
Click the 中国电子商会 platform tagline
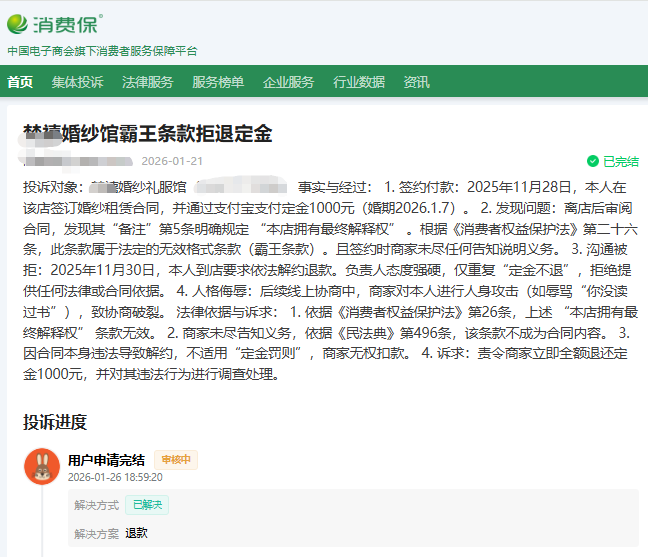(102, 50)
